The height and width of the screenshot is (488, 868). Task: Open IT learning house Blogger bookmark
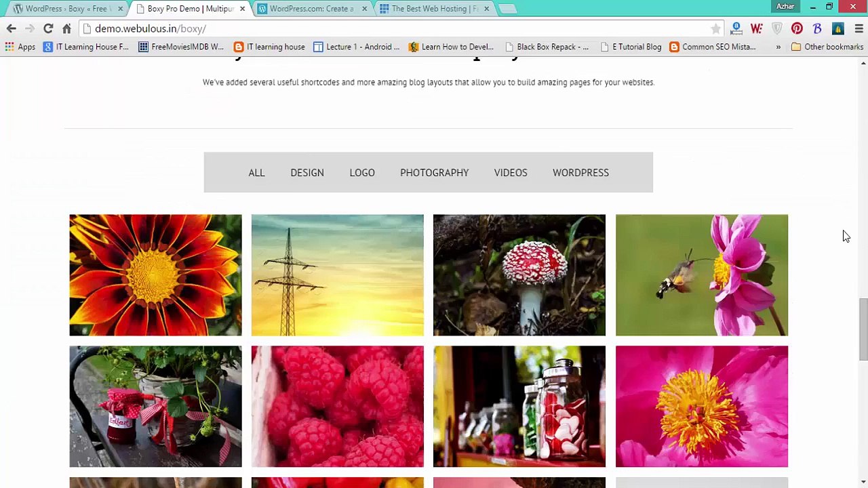click(269, 47)
